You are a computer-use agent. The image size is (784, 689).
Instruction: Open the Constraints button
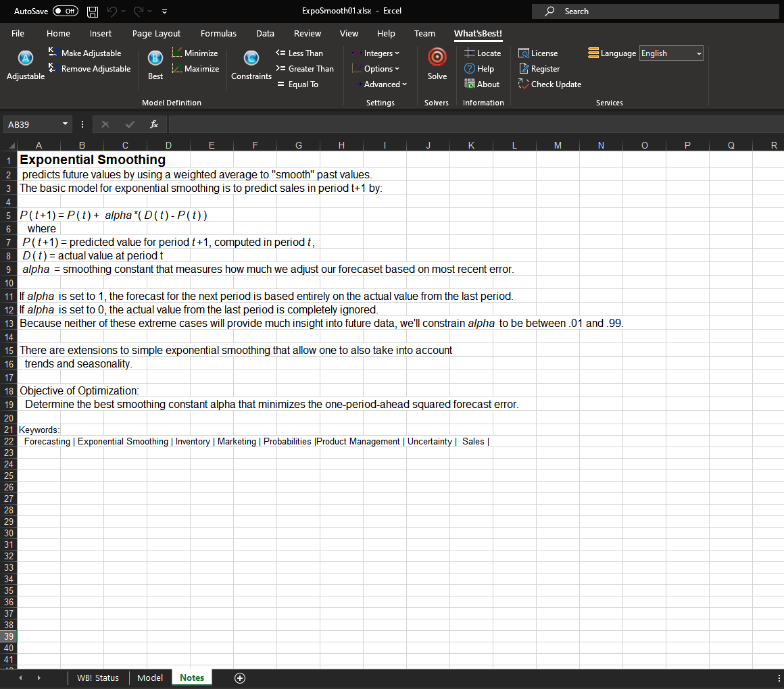click(x=251, y=65)
